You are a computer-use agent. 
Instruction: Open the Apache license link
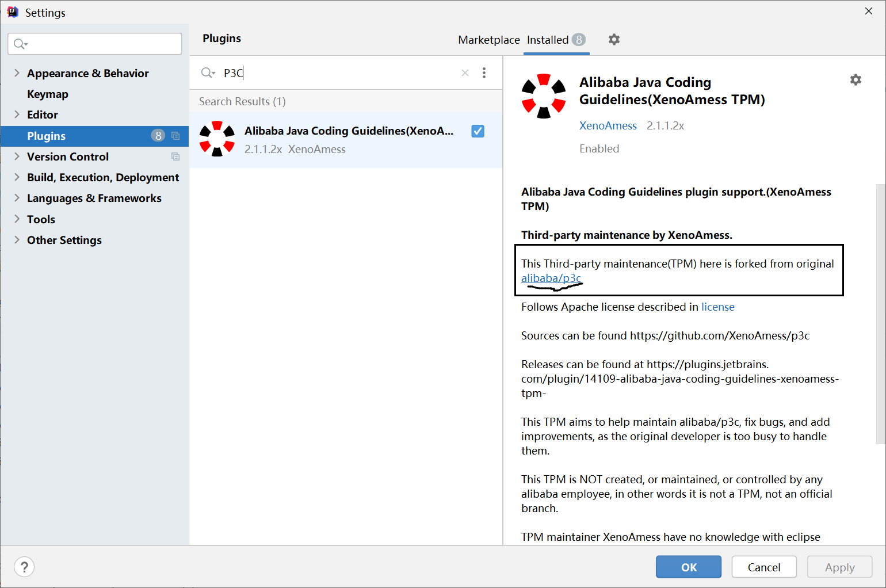click(x=717, y=307)
